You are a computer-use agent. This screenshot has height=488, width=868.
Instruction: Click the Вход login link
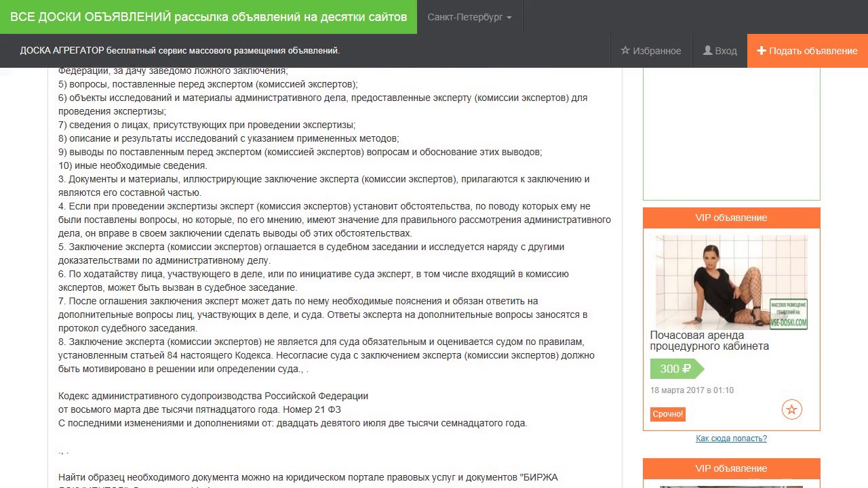click(719, 51)
